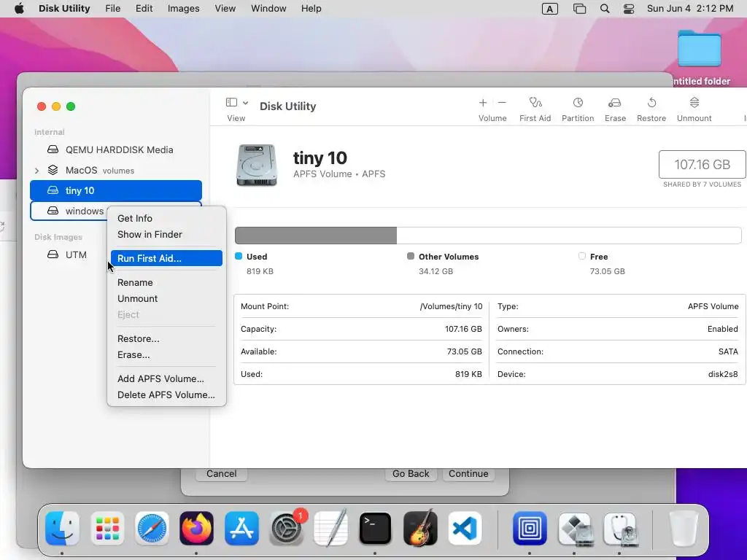
Task: Open UTM from the Dock
Action: pos(530,528)
